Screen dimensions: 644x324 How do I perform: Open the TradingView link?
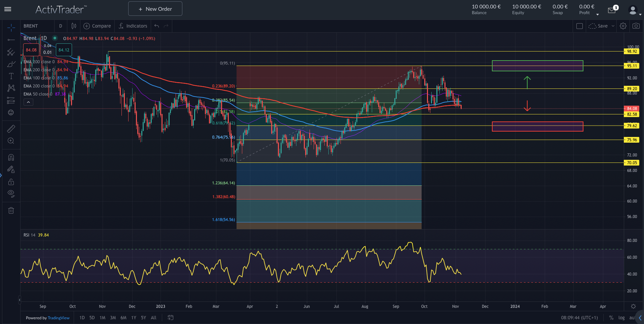(59, 318)
